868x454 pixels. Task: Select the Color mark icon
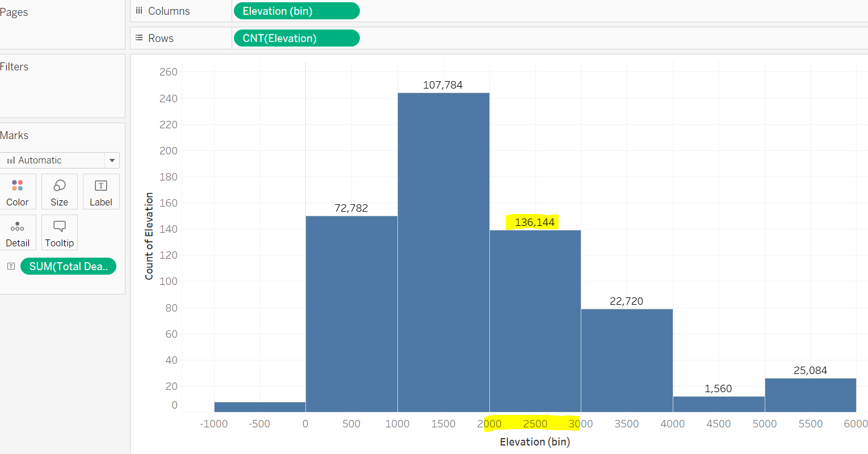[x=18, y=191]
